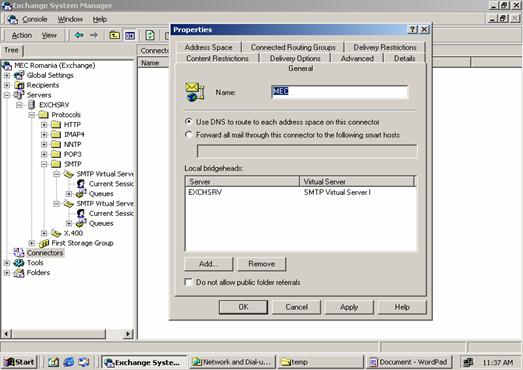Image resolution: width=523 pixels, height=370 pixels.
Task: Switch to the Address Space tab
Action: click(208, 47)
